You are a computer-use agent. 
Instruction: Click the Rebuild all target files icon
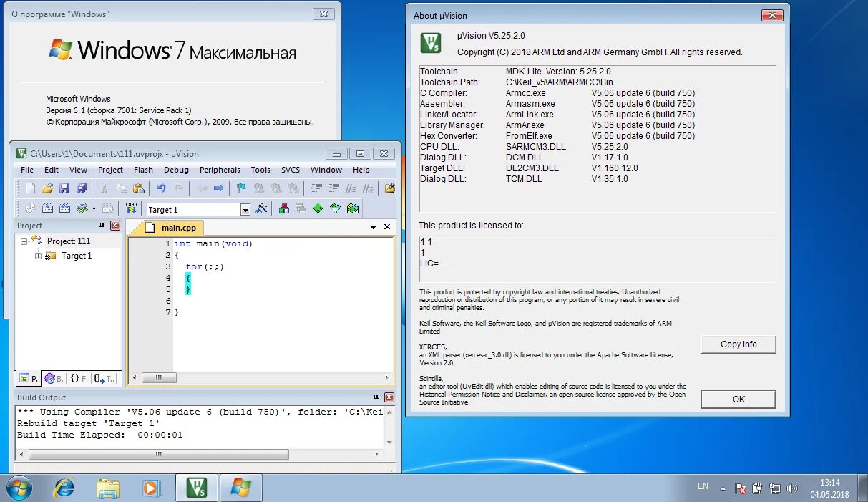64,208
